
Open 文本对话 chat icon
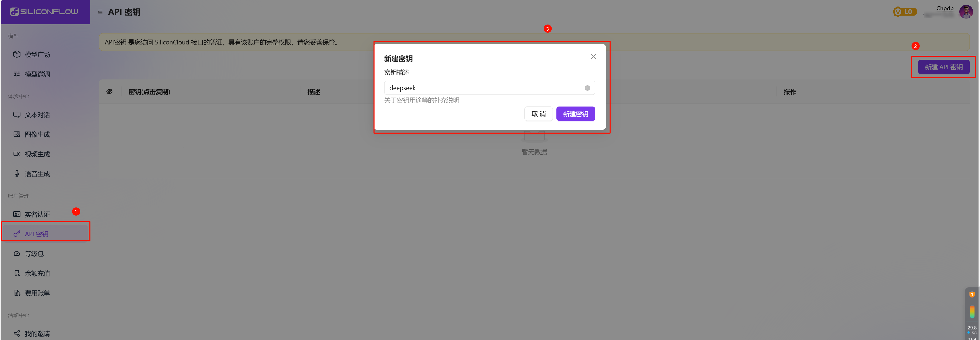pyautogui.click(x=17, y=115)
